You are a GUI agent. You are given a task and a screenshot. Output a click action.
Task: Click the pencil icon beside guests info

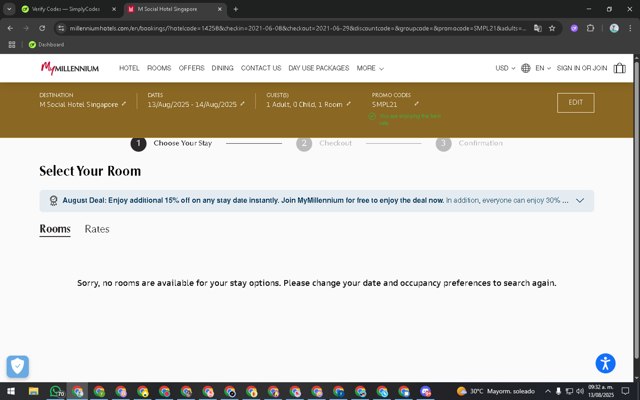(349, 104)
